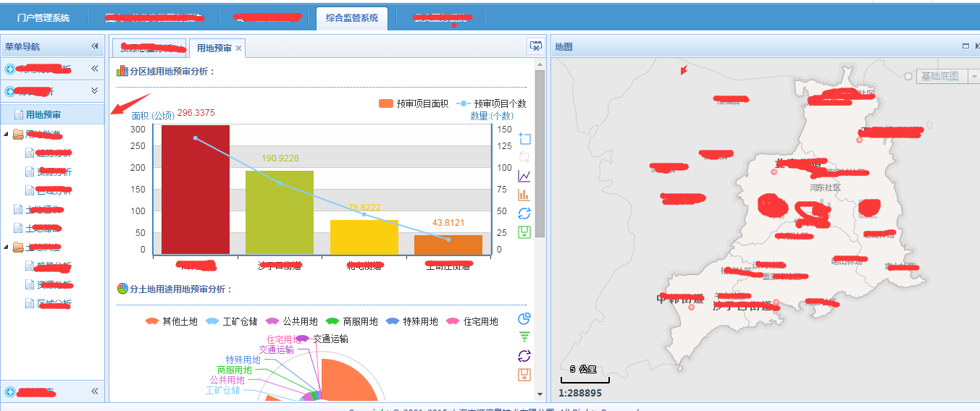Click the red bar valued 296.3375
Viewport: 980px width, 411px height.
pyautogui.click(x=196, y=190)
